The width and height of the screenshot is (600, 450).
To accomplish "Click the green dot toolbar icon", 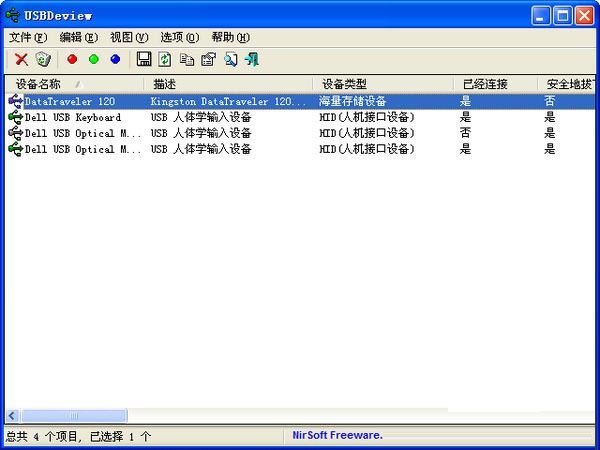I will tap(94, 59).
